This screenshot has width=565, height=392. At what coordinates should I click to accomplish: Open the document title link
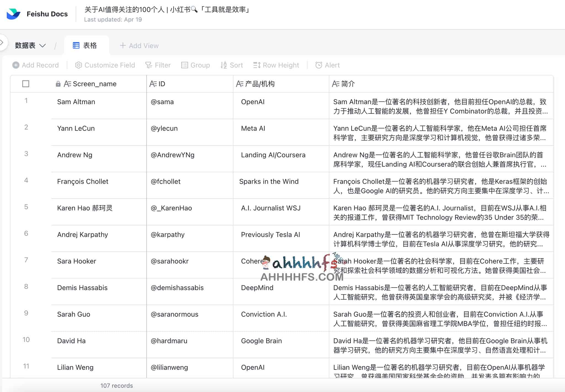[167, 10]
